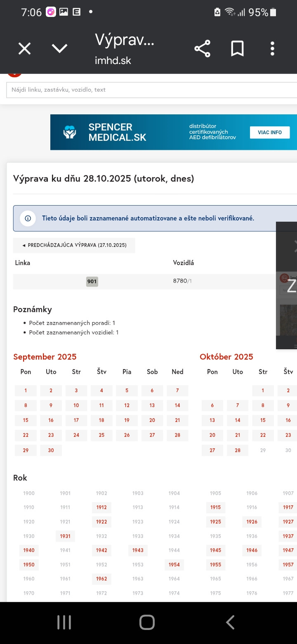Viewport: 297px width, 644px height.
Task: Choose year 1912 in Rok list
Action: [101, 507]
